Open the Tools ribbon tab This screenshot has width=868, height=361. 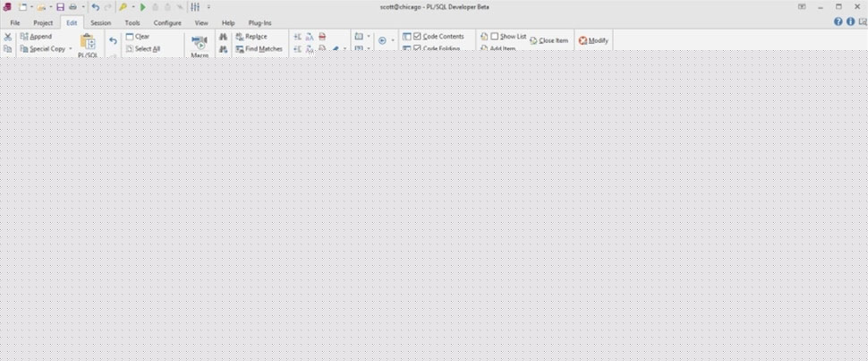[x=132, y=23]
